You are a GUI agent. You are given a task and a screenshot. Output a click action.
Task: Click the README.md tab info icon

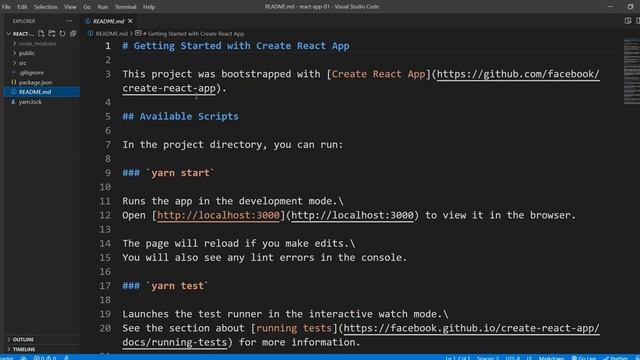(88, 21)
